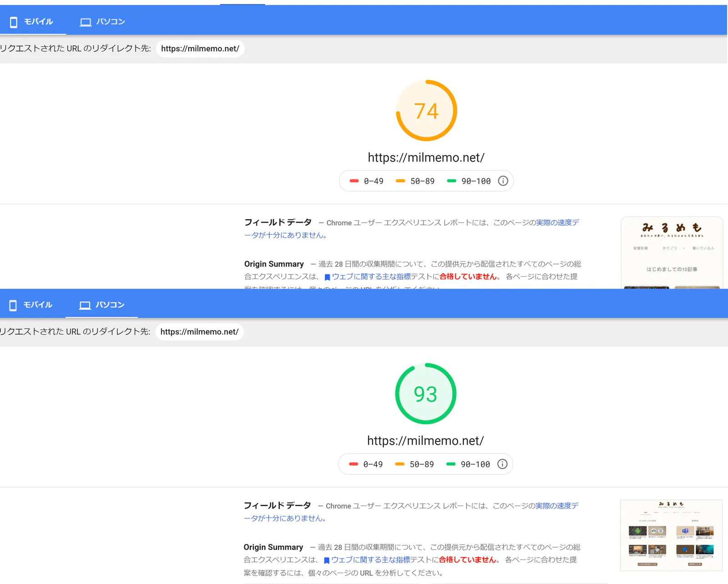This screenshot has width=728, height=584.
Task: Open score info icon beside 90–100 in lower report
Action: pos(502,464)
